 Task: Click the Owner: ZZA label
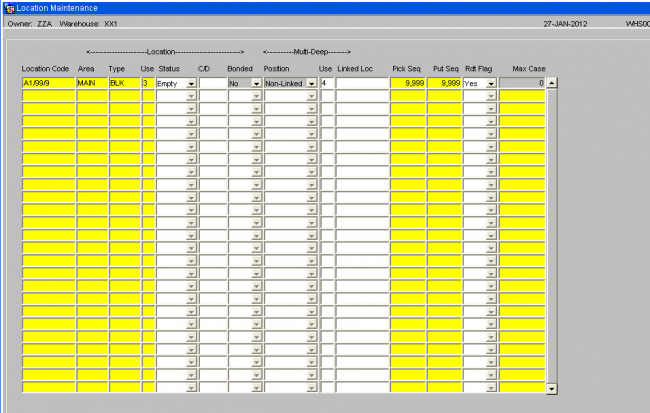(x=30, y=24)
